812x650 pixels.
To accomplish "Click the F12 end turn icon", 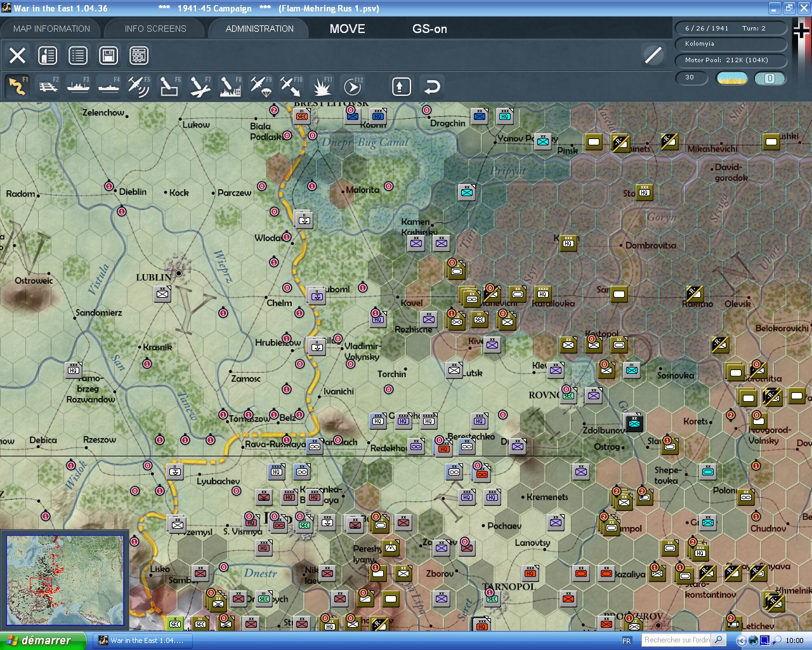I will (352, 86).
